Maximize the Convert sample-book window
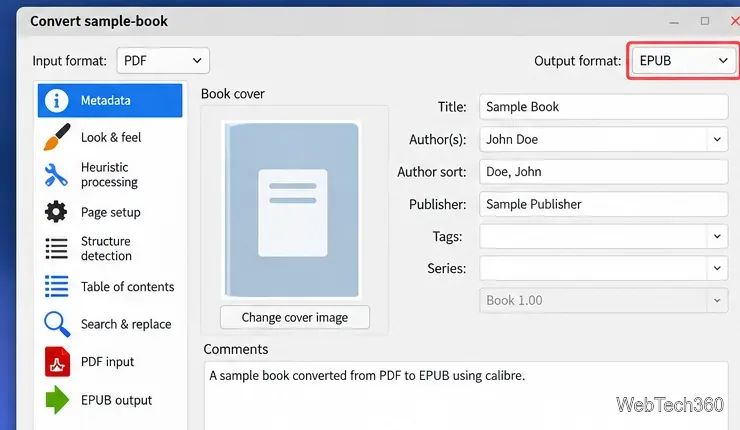 pos(705,21)
